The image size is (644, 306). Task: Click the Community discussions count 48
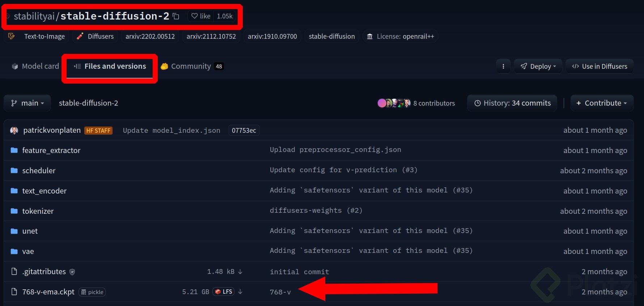coord(219,66)
